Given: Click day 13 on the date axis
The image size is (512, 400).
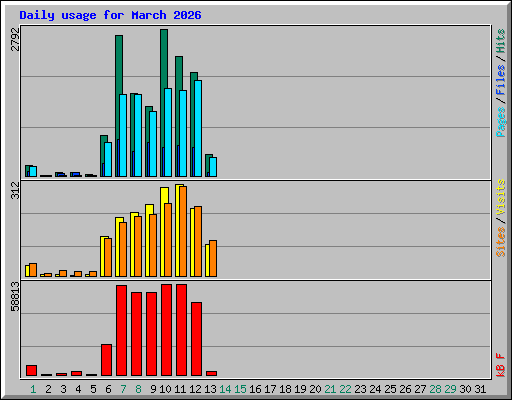Looking at the screenshot, I should pos(210,389).
